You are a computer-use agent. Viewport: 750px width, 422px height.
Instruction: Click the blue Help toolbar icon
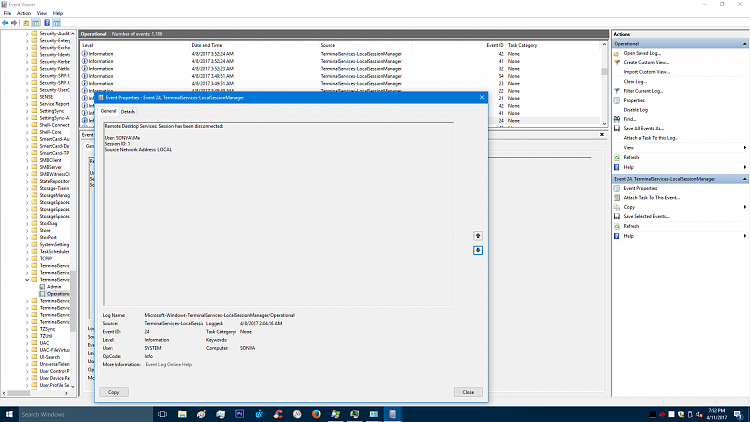(x=47, y=23)
